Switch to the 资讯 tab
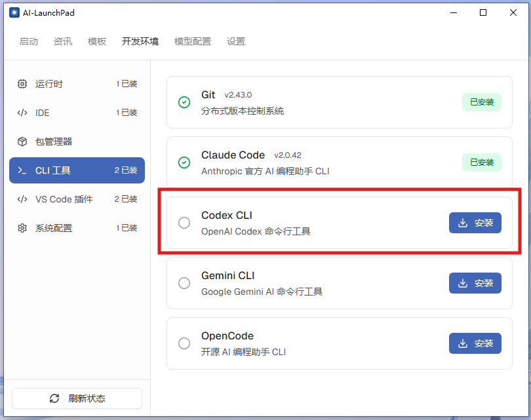 click(x=63, y=41)
